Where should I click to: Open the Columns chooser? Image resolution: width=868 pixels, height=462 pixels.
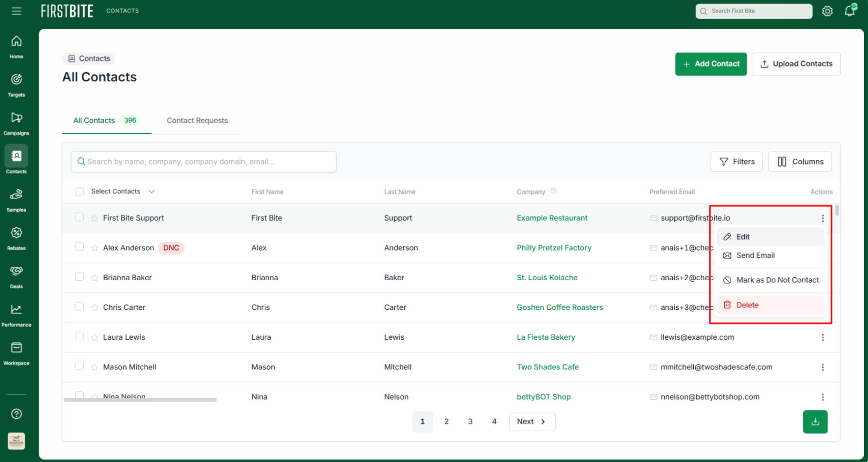tap(800, 161)
